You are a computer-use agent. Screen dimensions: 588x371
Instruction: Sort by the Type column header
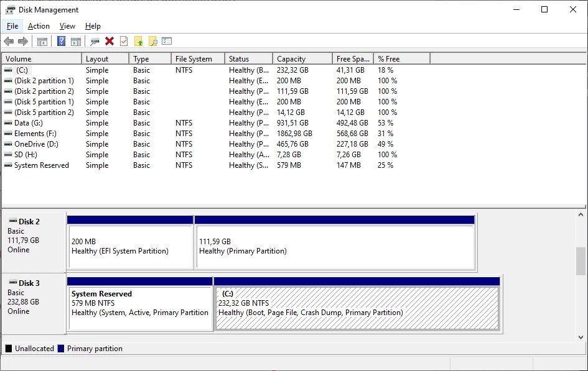[x=150, y=59]
